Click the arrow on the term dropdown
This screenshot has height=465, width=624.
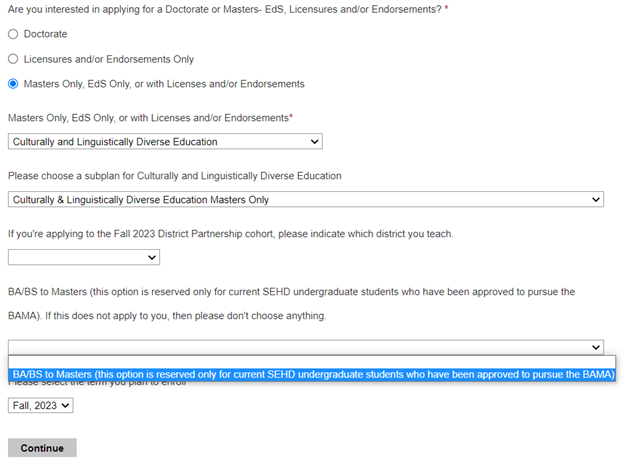(66, 406)
